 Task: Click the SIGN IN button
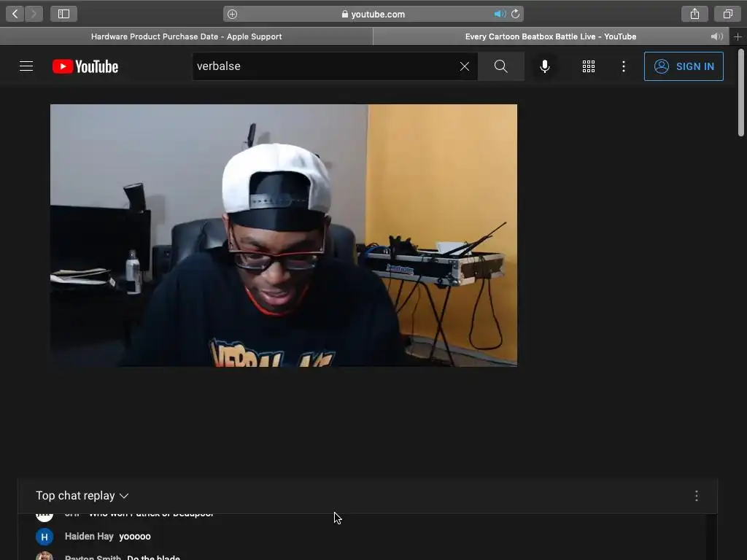[x=684, y=66]
